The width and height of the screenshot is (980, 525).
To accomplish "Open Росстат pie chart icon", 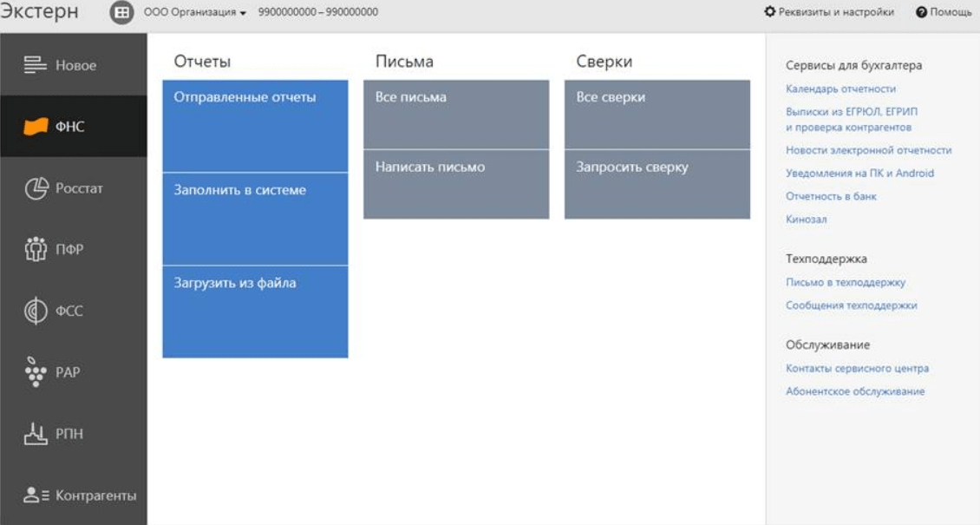I will (x=35, y=188).
